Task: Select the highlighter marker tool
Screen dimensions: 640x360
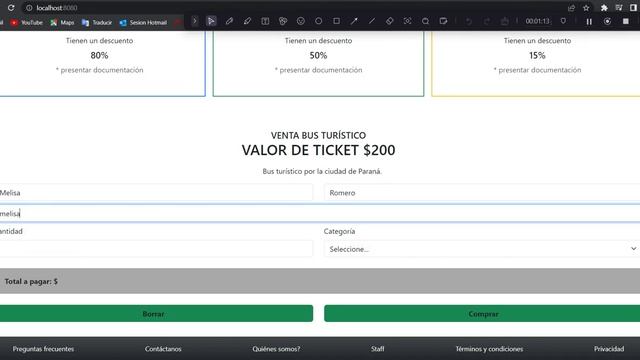Action: point(247,21)
